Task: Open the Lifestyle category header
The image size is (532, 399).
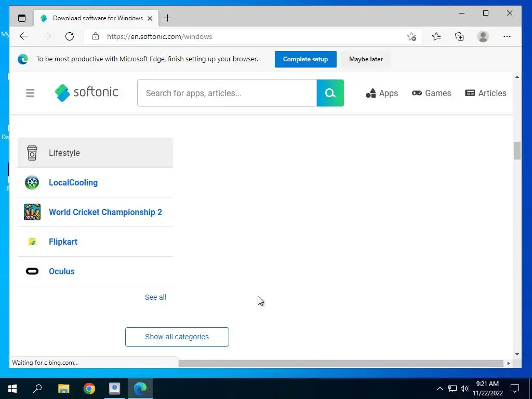Action: pyautogui.click(x=95, y=153)
